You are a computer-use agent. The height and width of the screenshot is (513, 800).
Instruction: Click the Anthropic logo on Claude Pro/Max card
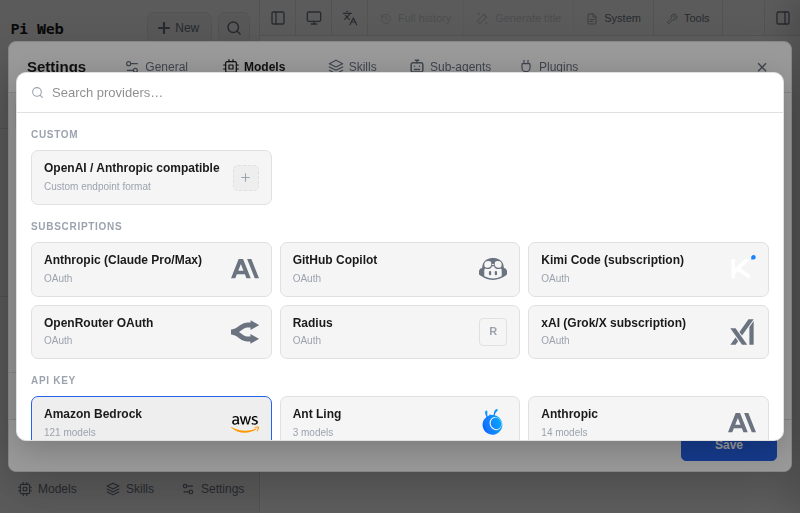pos(245,268)
